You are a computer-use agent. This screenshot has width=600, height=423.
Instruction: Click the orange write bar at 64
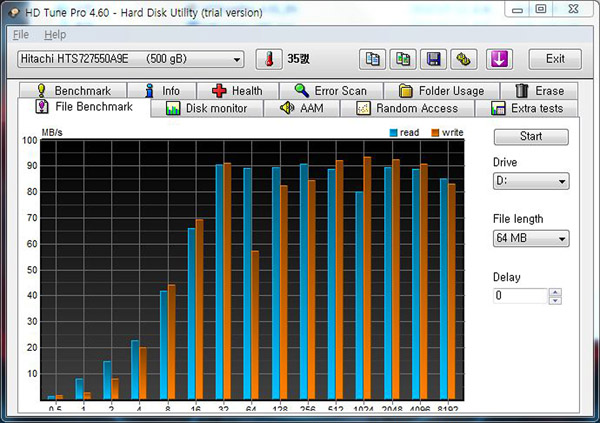[255, 325]
